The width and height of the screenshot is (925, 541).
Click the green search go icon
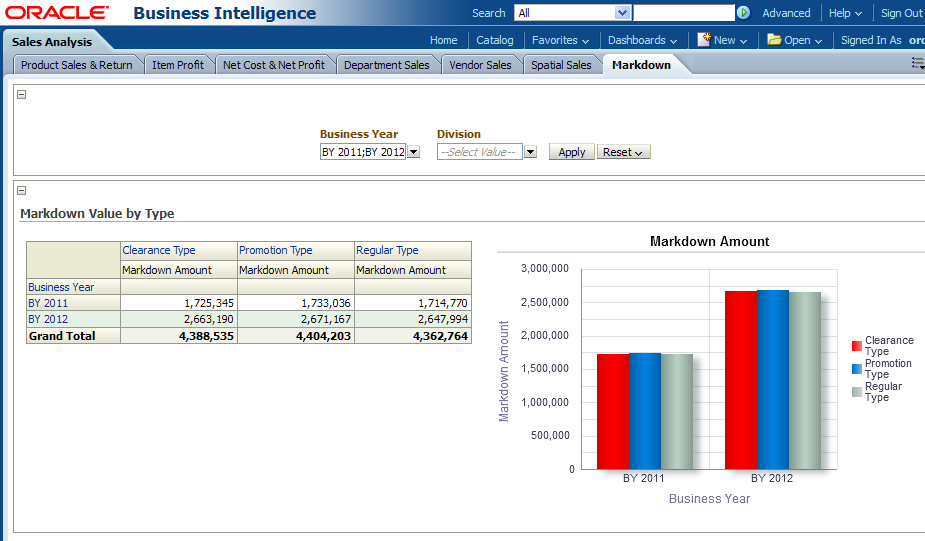click(x=743, y=13)
